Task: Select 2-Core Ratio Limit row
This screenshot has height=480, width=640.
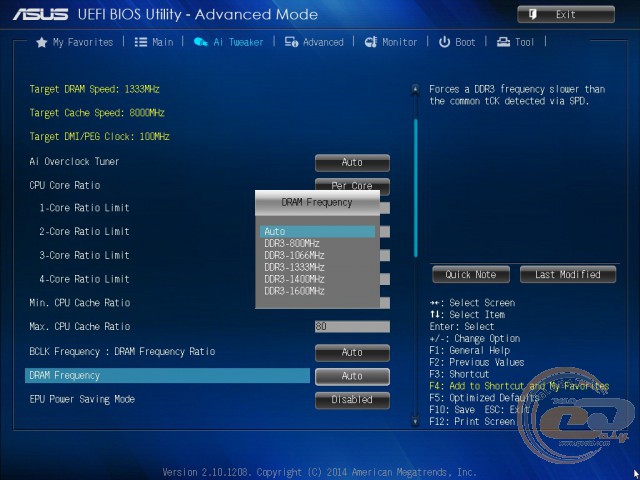Action: tap(84, 231)
